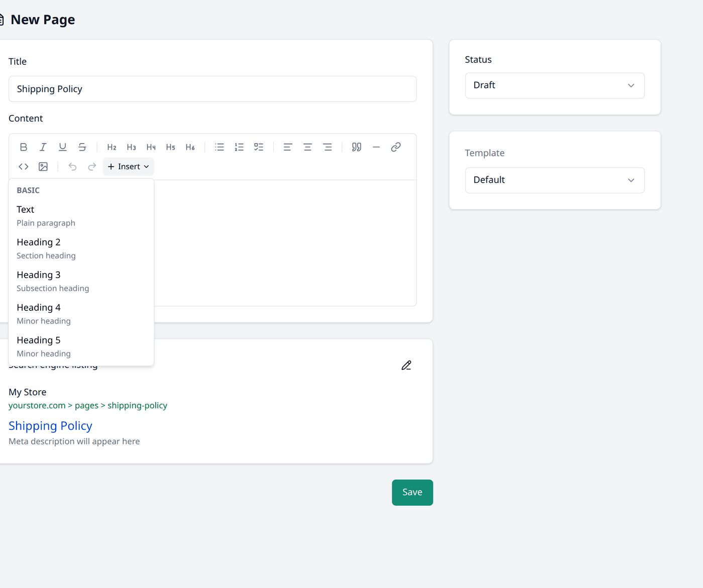The width and height of the screenshot is (703, 588).
Task: Click the 'BASIC' section label
Action: click(x=28, y=190)
